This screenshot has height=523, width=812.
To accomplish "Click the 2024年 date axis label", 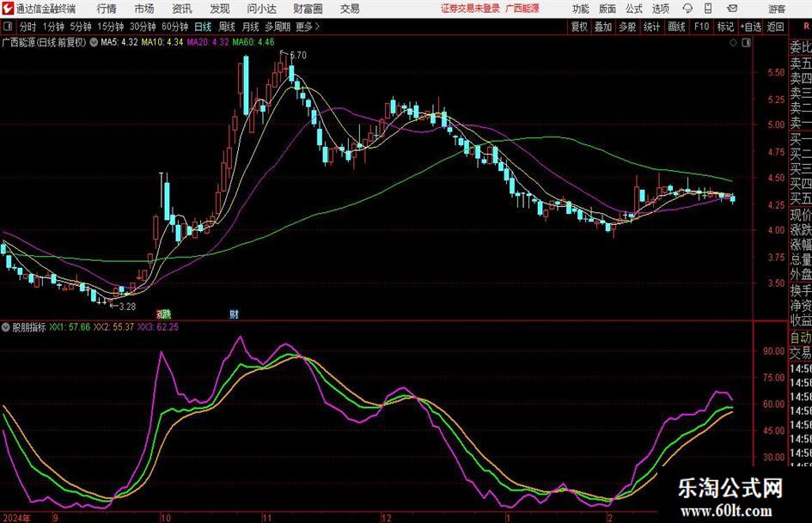I will (16, 518).
